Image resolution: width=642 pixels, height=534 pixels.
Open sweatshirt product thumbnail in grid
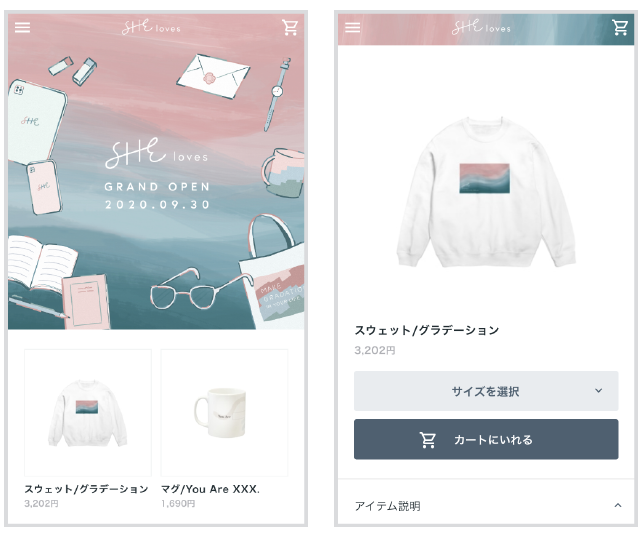[88, 412]
